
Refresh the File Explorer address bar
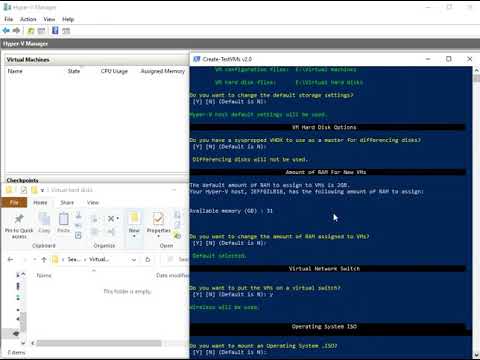click(148, 260)
